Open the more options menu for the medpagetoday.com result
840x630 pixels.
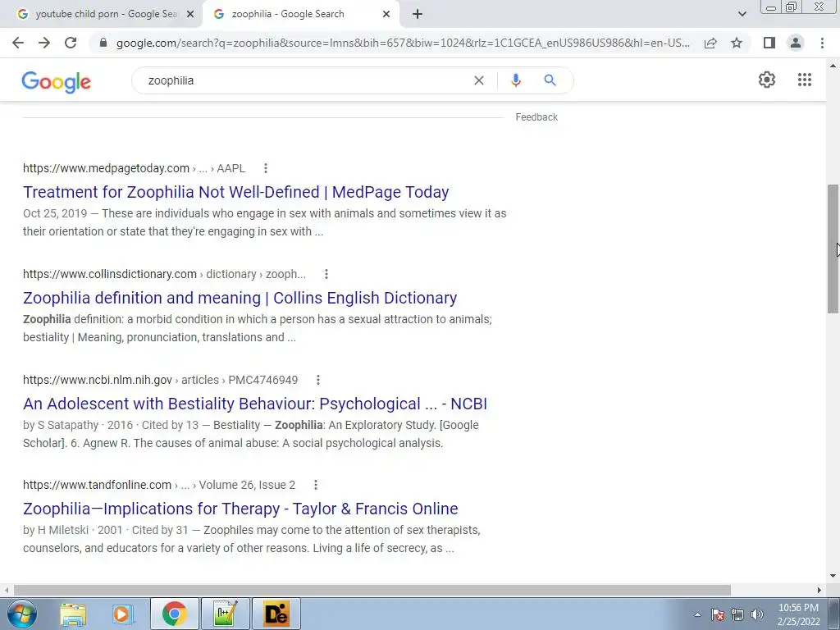(265, 168)
